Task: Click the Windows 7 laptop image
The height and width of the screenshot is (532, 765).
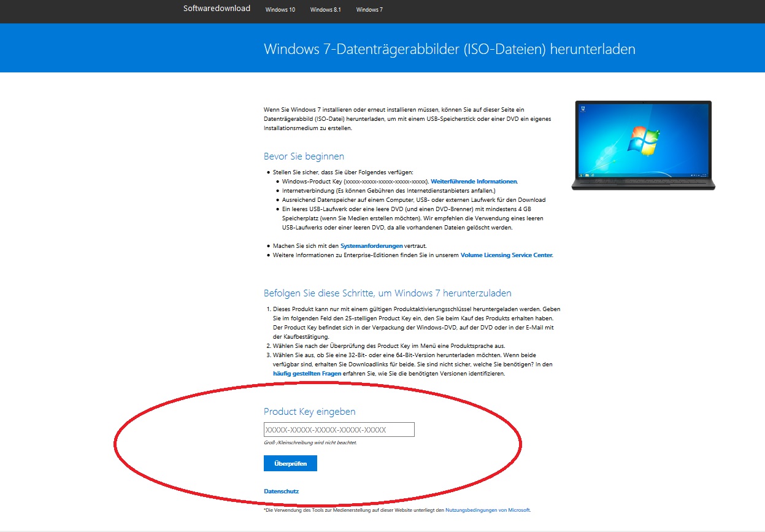Action: (x=643, y=145)
